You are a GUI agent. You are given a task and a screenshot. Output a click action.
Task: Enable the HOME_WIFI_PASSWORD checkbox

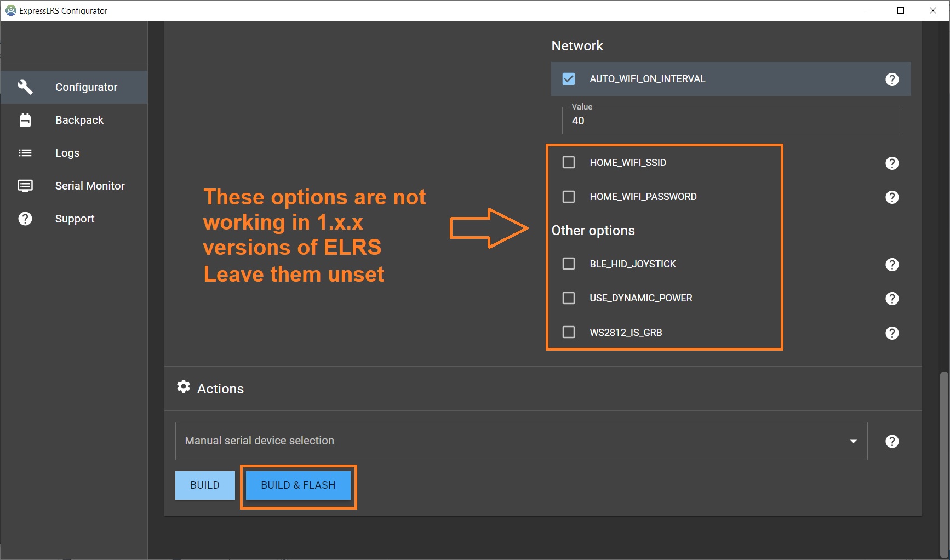click(x=569, y=197)
